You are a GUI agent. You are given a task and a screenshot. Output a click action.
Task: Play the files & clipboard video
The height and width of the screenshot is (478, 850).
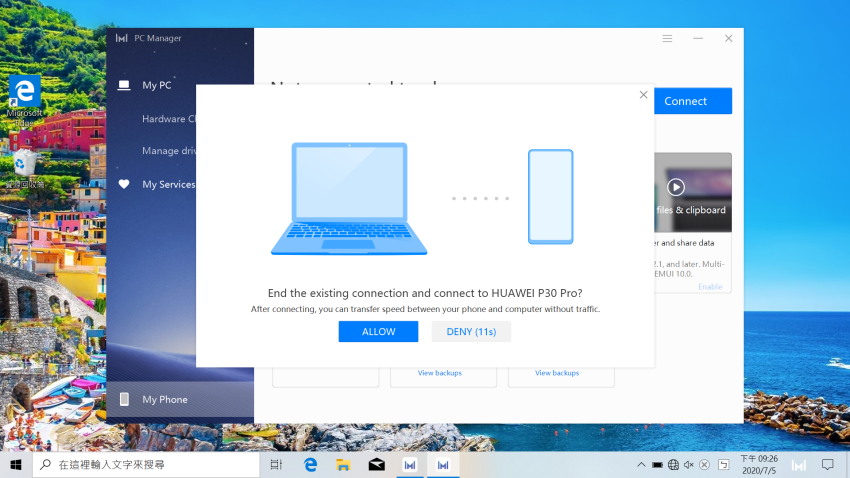(x=675, y=187)
